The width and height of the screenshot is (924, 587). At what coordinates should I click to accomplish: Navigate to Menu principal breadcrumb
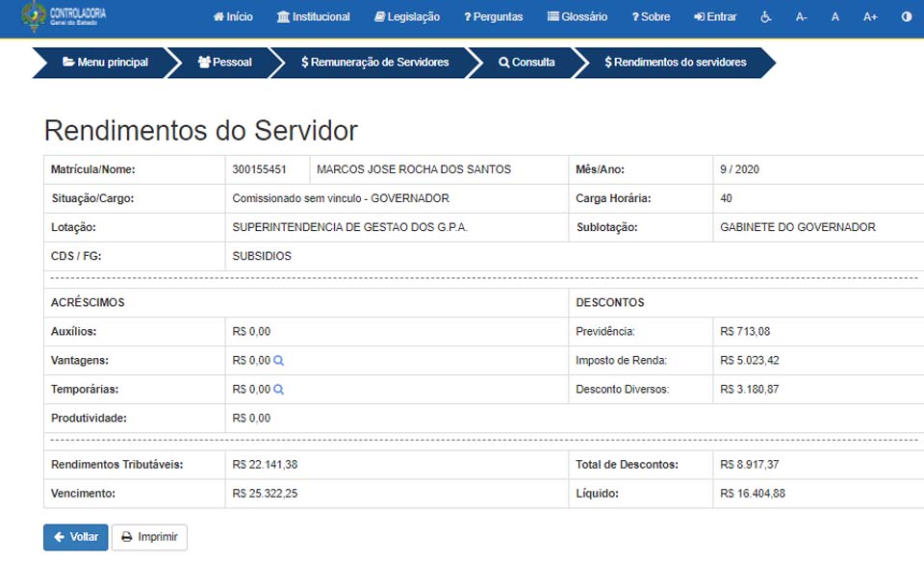105,63
